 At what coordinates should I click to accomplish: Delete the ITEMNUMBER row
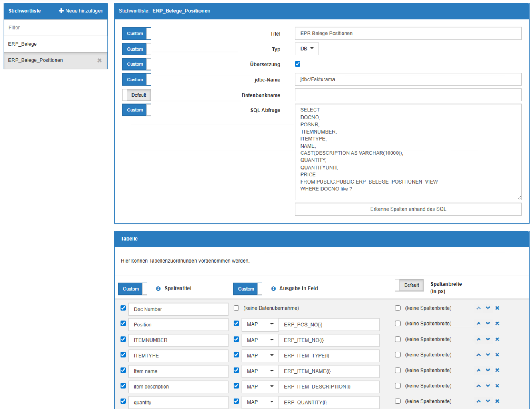tap(497, 340)
